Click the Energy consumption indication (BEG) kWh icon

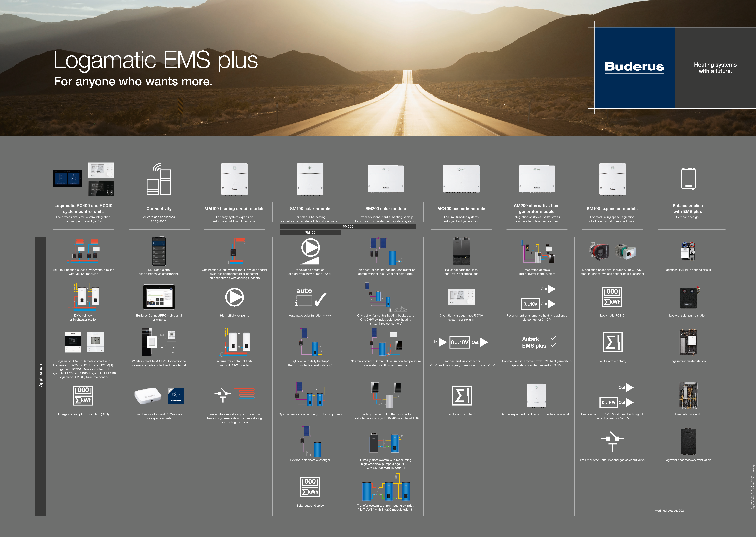(x=83, y=396)
